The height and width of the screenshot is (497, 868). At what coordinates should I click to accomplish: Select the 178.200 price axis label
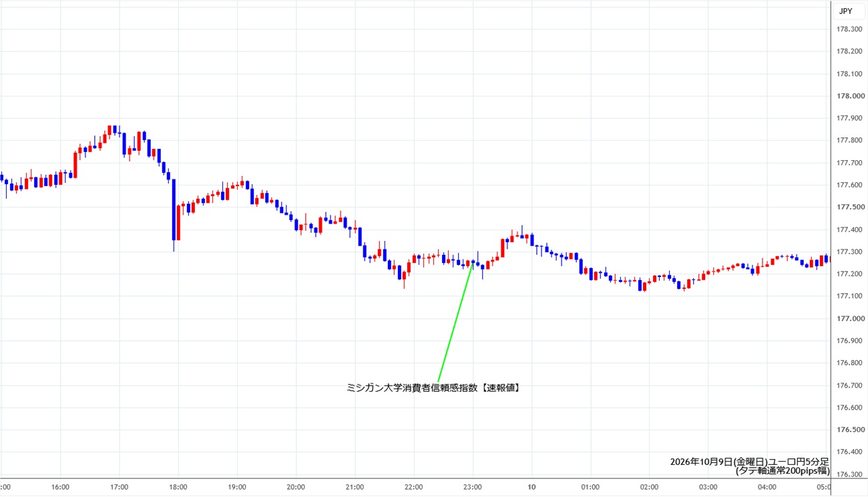coord(848,51)
